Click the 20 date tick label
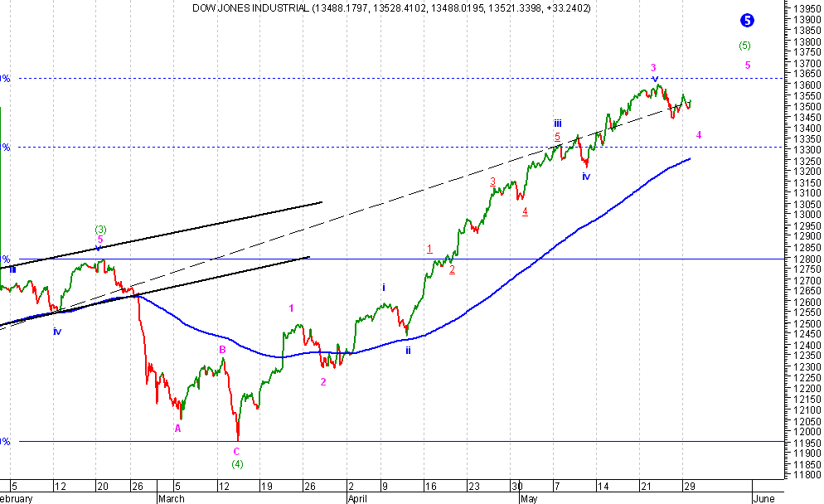Screen dimensions: 824x504 point(103,486)
